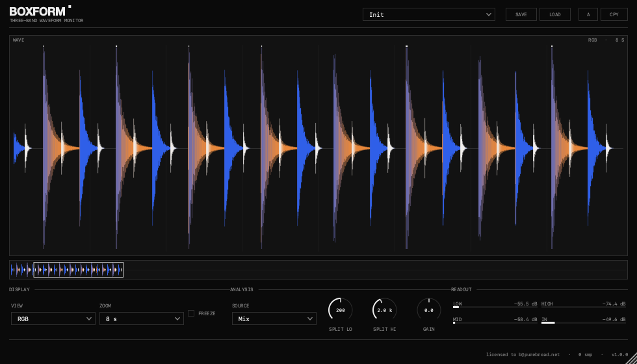
Task: Click the -55.5 dB LOW readout value
Action: coord(525,304)
